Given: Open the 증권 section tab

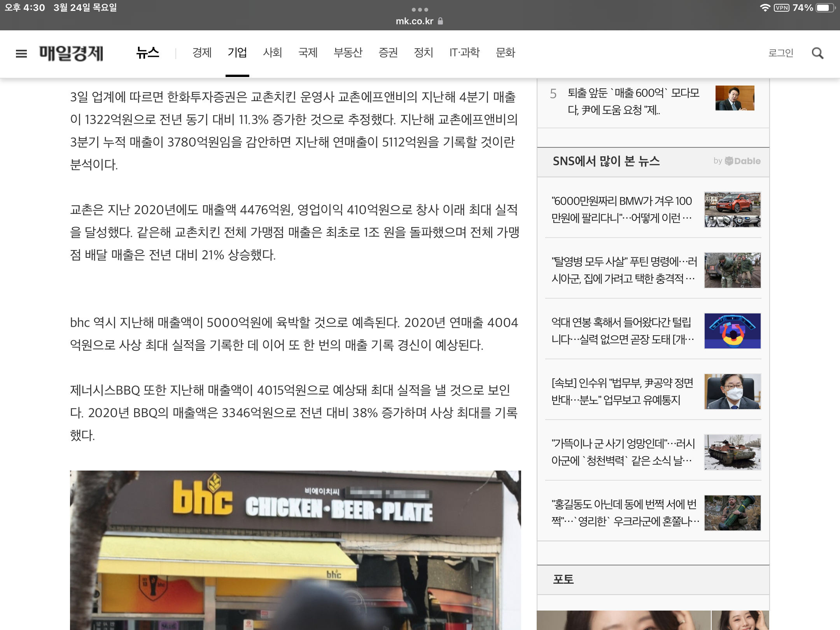Looking at the screenshot, I should [x=388, y=52].
